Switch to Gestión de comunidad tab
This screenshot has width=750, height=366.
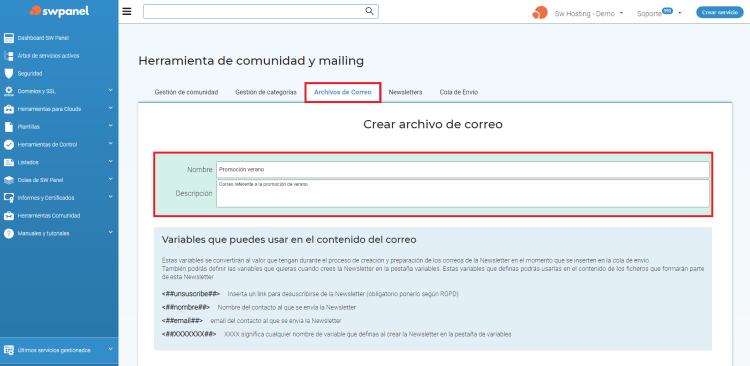[x=186, y=92]
